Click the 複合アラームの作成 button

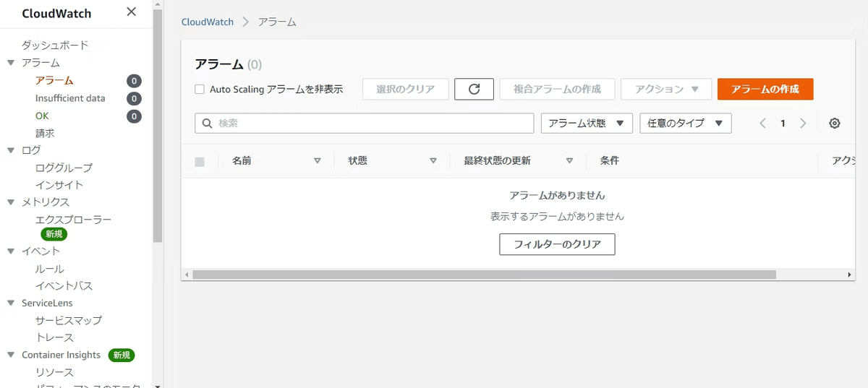click(557, 89)
